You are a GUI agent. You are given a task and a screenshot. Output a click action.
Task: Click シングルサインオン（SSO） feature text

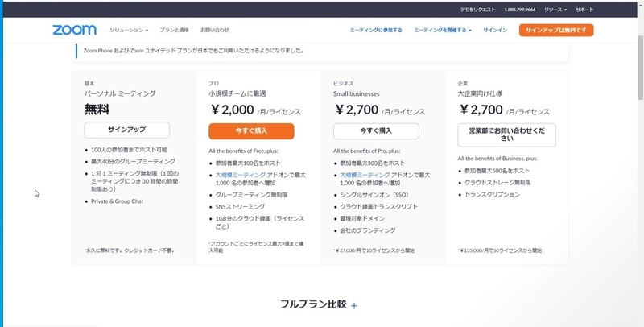(x=374, y=195)
